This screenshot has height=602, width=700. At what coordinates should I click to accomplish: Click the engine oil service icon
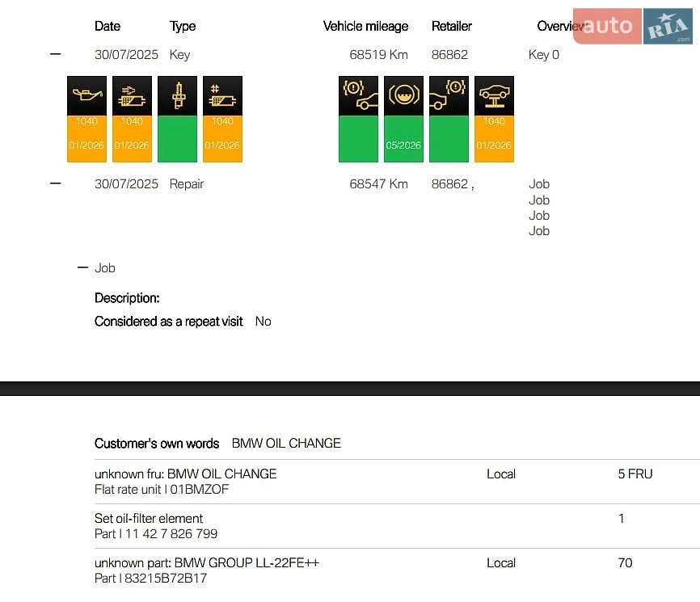click(x=86, y=95)
